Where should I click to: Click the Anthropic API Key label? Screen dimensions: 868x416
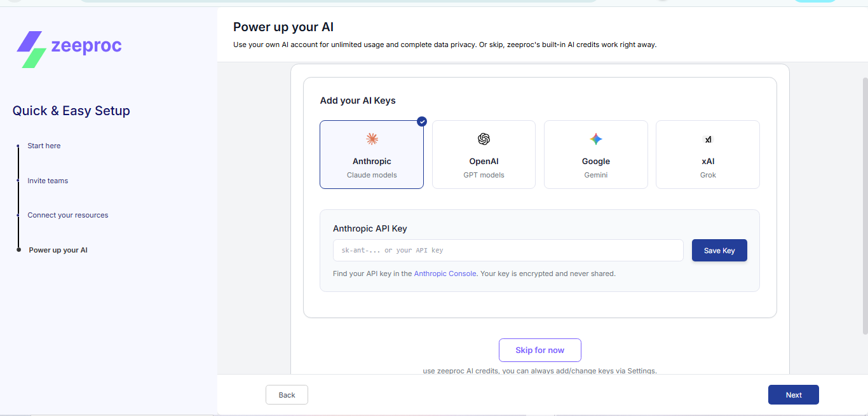click(x=370, y=228)
